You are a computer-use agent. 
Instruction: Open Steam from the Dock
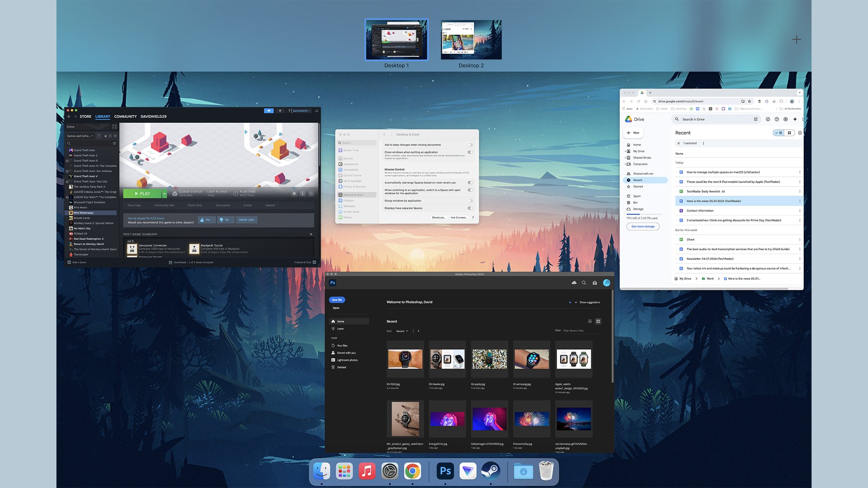[x=491, y=469]
